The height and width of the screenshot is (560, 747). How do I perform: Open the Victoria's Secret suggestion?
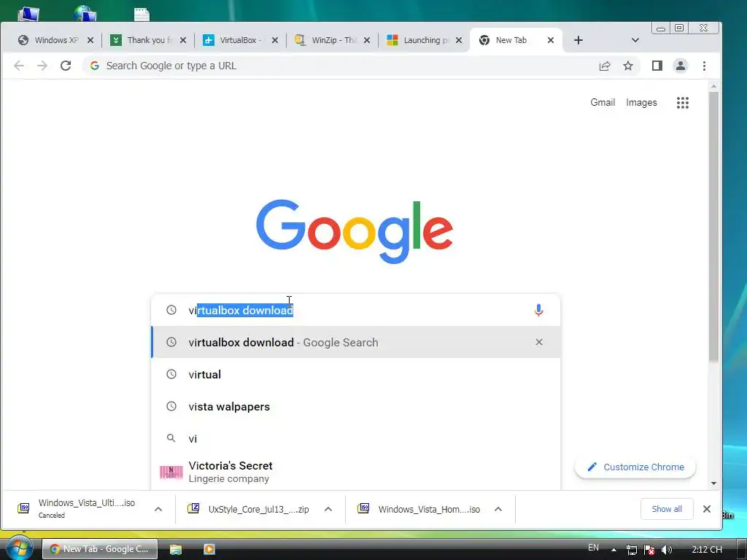pos(355,472)
